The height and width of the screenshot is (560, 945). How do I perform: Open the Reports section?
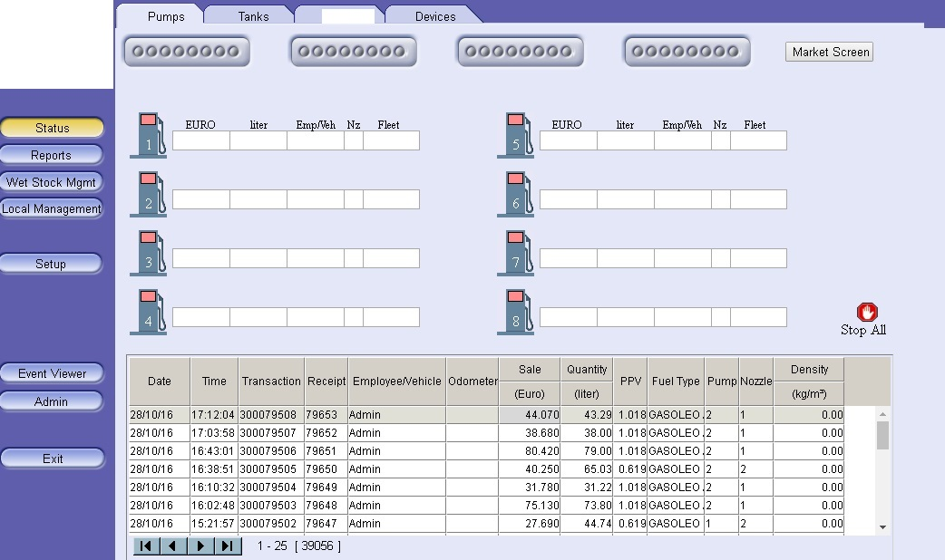coord(51,155)
